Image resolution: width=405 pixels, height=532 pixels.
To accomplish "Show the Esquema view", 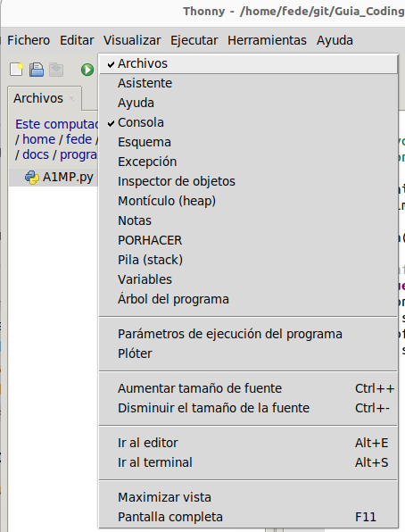I will click(248, 142).
